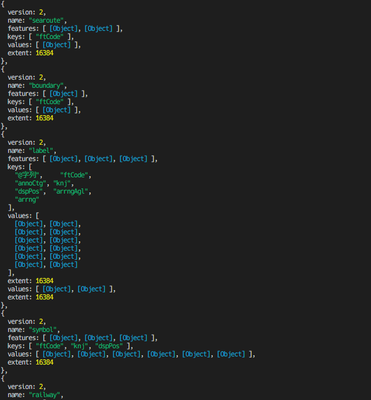Viewport: 371px width, 400px height.
Task: Select extent value 16384 of boundary block
Action: (44, 118)
